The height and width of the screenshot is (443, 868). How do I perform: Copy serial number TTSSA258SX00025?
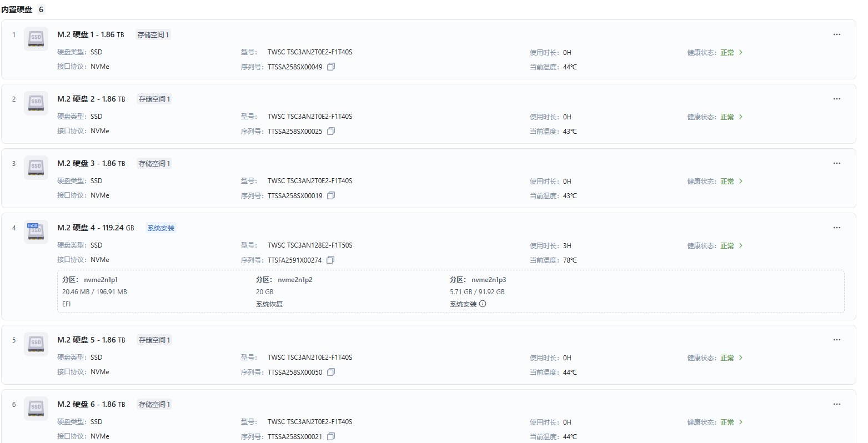coord(331,132)
